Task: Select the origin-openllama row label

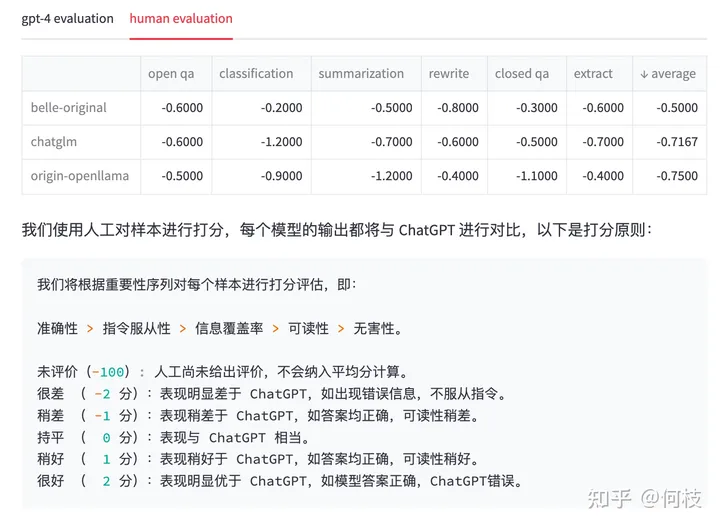Action: click(80, 176)
